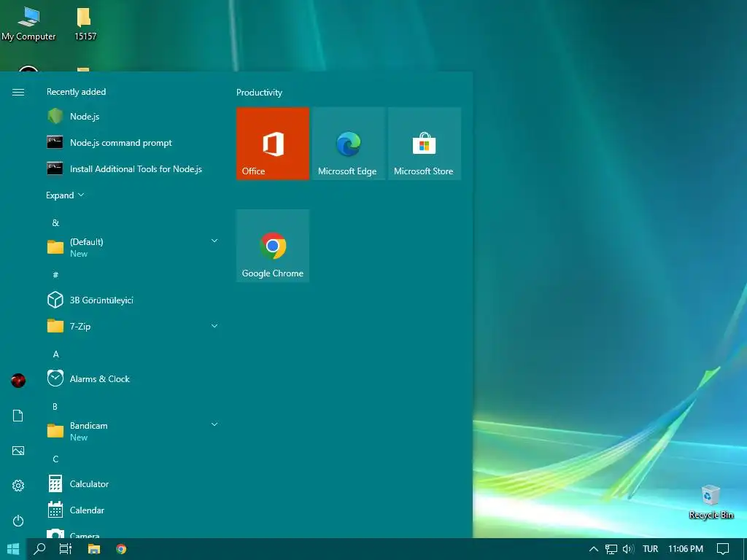Image resolution: width=747 pixels, height=560 pixels.
Task: Open the Bandicam folder entry
Action: (x=133, y=431)
